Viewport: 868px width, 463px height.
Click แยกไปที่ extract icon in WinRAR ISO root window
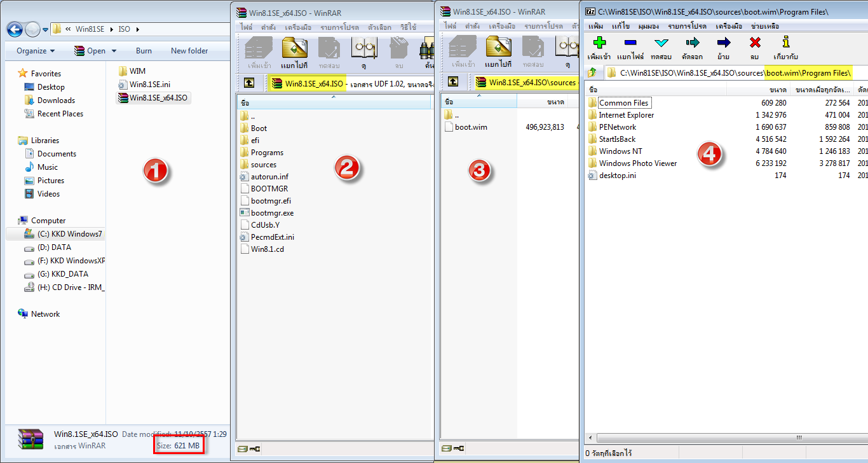pos(295,52)
